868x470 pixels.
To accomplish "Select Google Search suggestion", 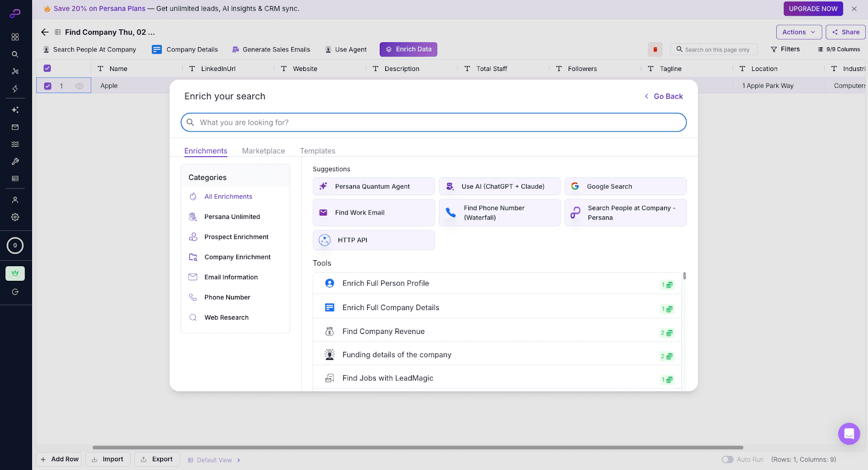I will pyautogui.click(x=625, y=186).
